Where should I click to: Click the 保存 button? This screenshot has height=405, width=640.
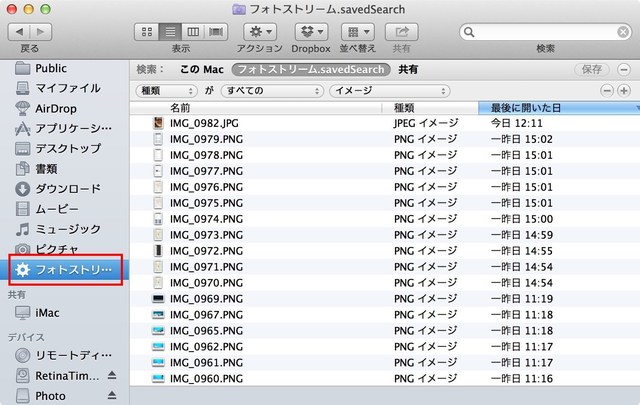(x=592, y=70)
